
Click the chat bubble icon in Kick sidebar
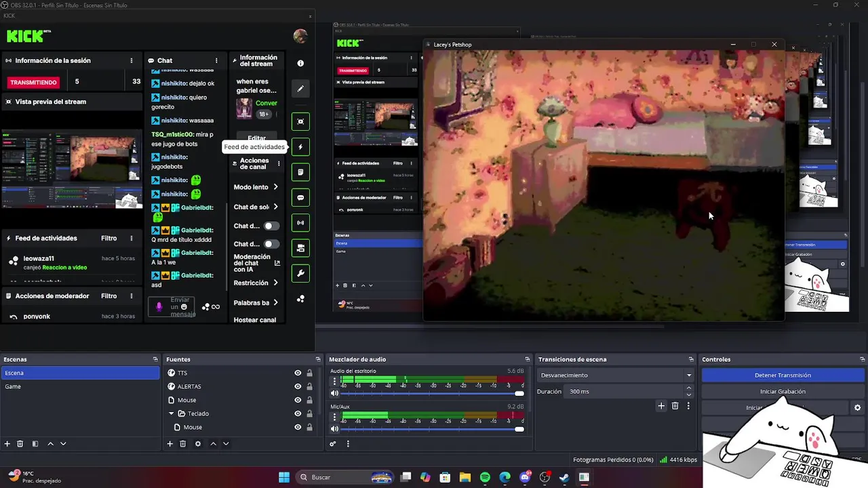pyautogui.click(x=300, y=198)
